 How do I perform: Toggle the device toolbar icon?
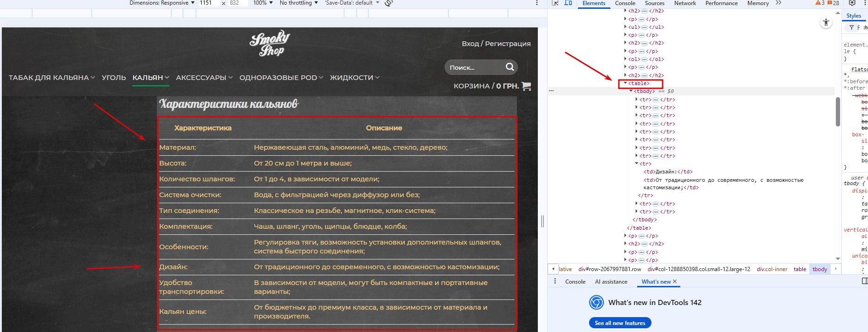[568, 3]
